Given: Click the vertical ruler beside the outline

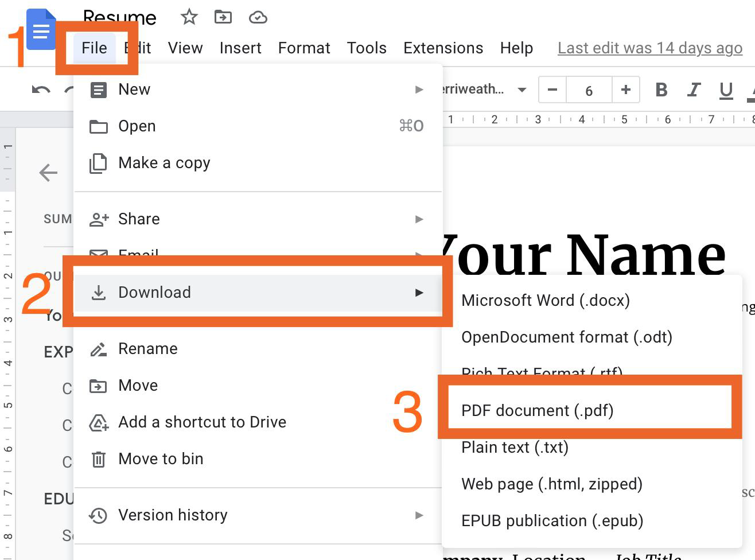Looking at the screenshot, I should (7, 344).
